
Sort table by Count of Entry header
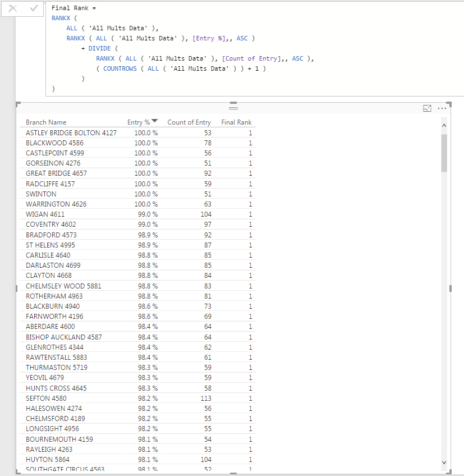click(189, 122)
